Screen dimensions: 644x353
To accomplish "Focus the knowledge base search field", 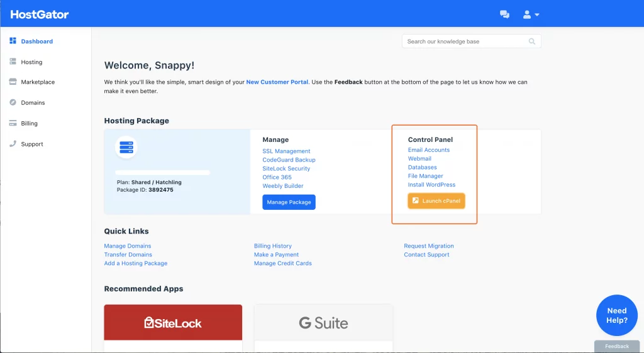I will click(x=471, y=41).
